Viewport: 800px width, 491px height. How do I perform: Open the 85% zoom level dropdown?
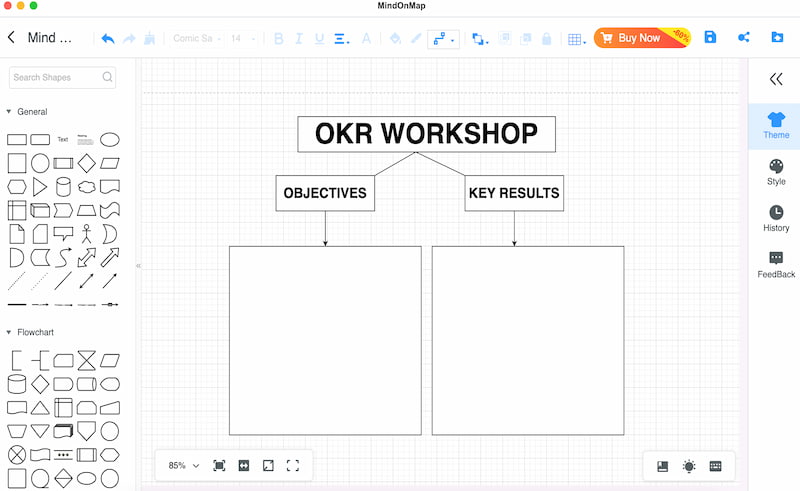(184, 465)
